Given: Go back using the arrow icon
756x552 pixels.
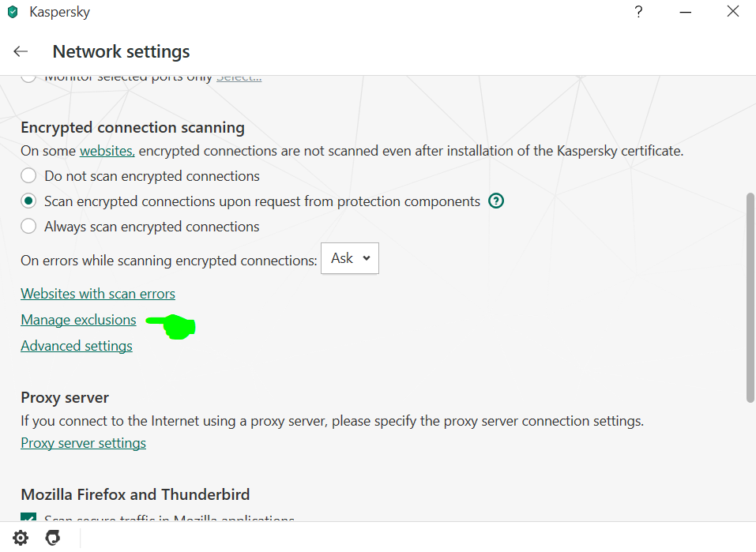Looking at the screenshot, I should [21, 51].
